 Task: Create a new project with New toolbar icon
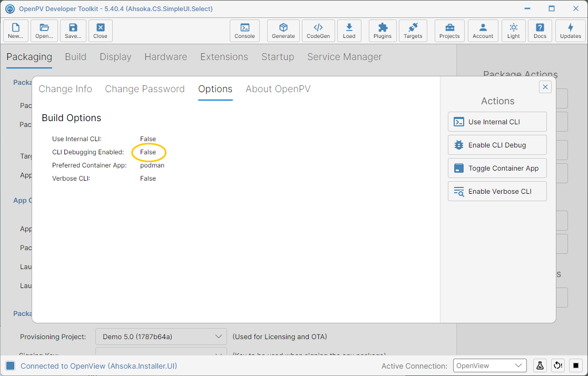pyautogui.click(x=16, y=31)
